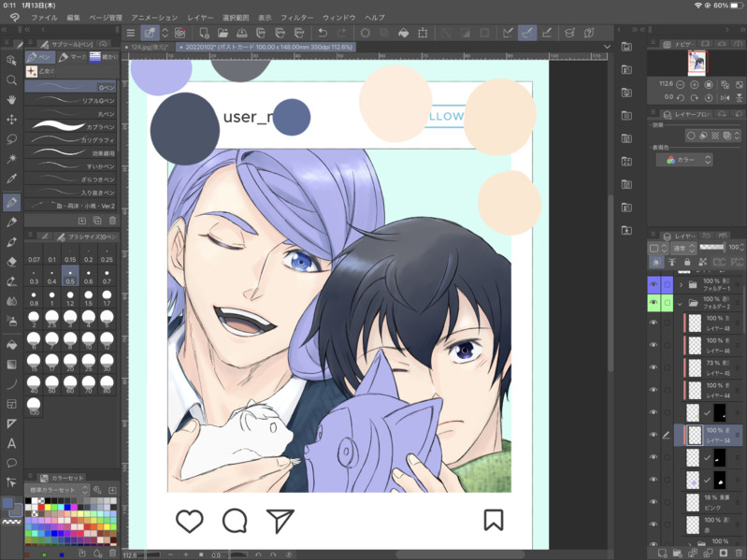
Task: Select brush size 0.7
Action: pyautogui.click(x=107, y=277)
